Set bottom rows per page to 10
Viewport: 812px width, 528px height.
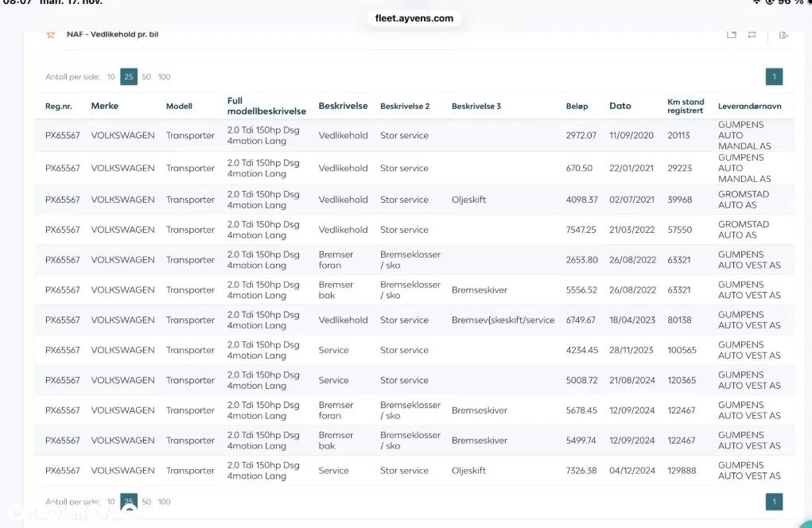pos(111,502)
